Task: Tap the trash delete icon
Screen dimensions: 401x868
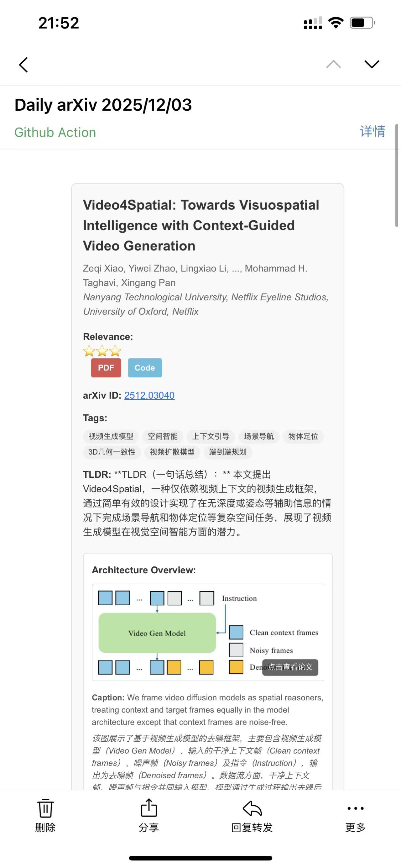Action: [x=45, y=808]
